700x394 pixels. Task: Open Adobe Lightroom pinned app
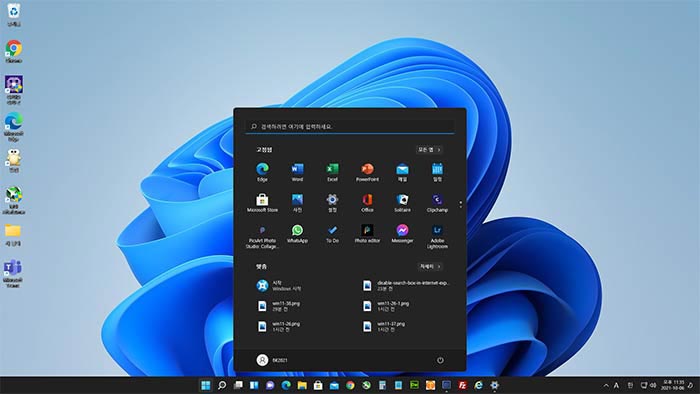coord(437,236)
